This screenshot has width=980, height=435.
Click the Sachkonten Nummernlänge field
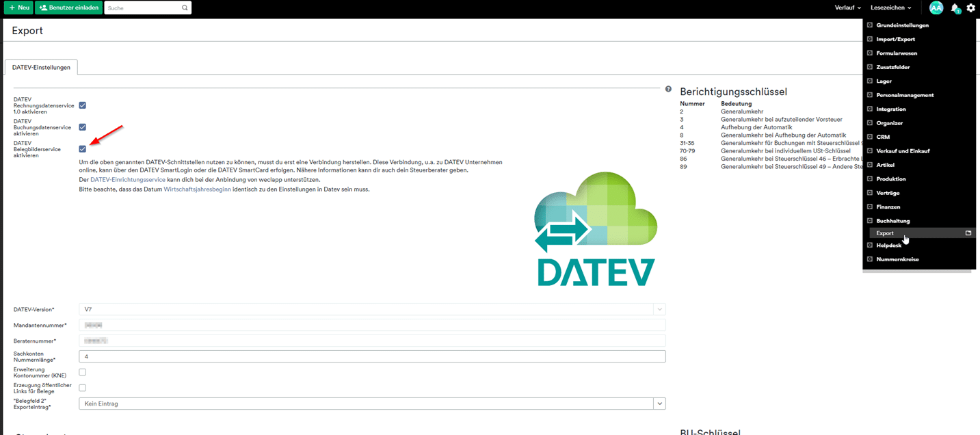[x=372, y=356]
